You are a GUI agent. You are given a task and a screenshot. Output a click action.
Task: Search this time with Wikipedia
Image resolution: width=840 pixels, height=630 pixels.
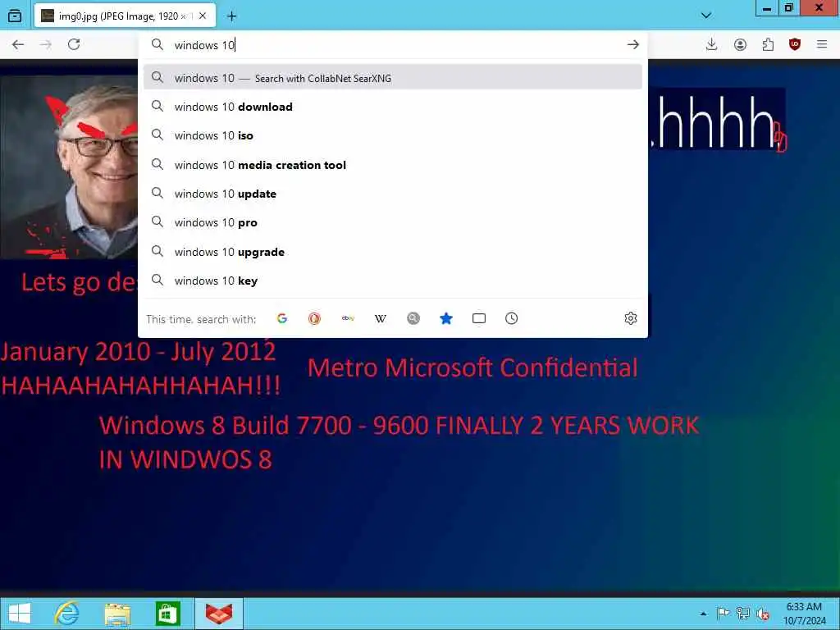(381, 319)
